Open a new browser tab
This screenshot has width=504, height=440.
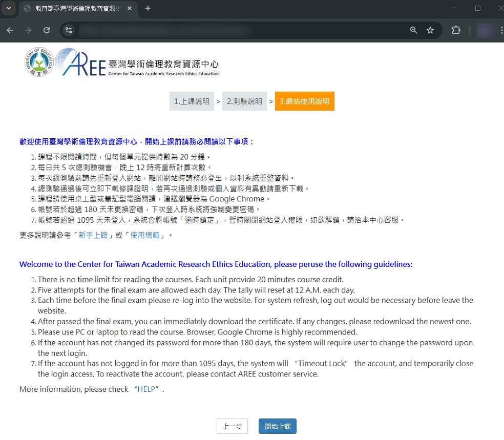(148, 8)
